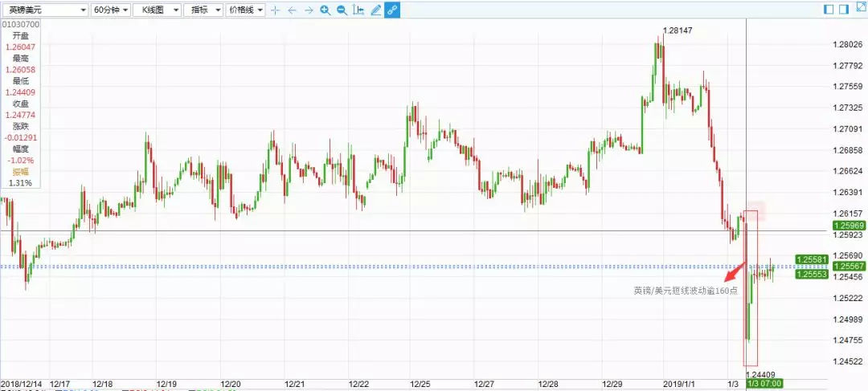Click the 1.25222 price axis label
Screen dimensions: 868x391
pos(848,298)
